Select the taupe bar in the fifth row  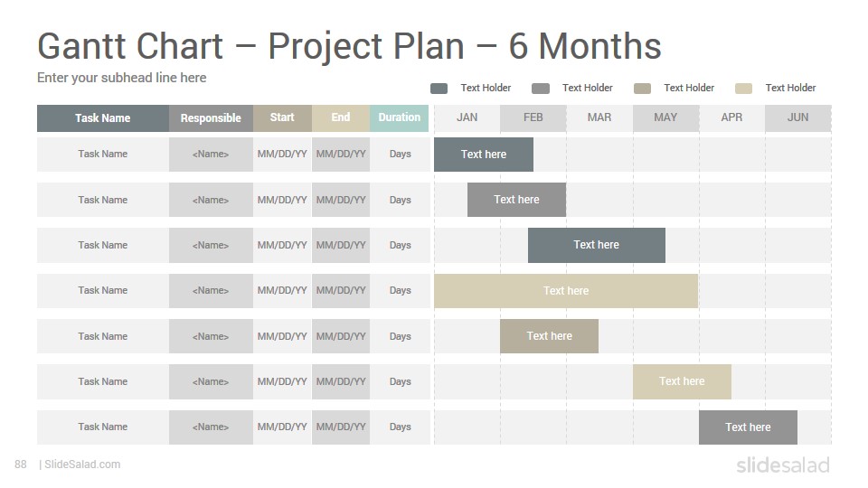click(x=549, y=336)
